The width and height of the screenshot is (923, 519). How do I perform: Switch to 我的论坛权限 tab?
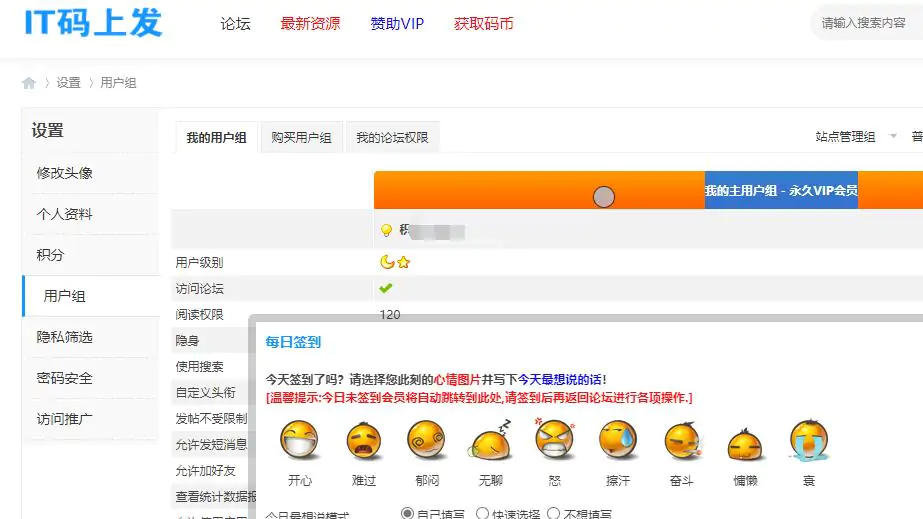click(x=392, y=138)
